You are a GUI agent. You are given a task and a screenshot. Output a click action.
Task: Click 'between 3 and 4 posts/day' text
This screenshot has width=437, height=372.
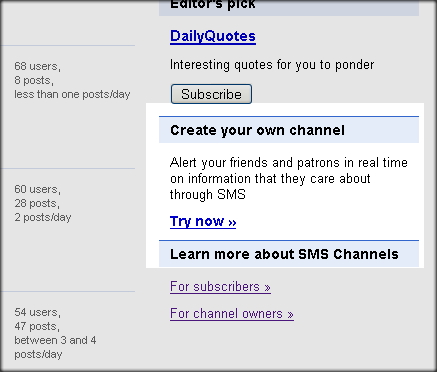55,347
